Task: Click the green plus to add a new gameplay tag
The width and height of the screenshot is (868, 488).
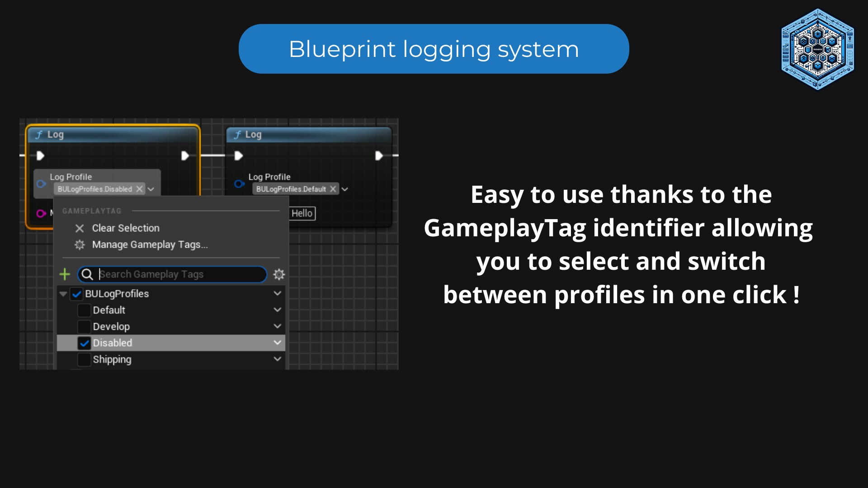Action: pyautogui.click(x=65, y=274)
